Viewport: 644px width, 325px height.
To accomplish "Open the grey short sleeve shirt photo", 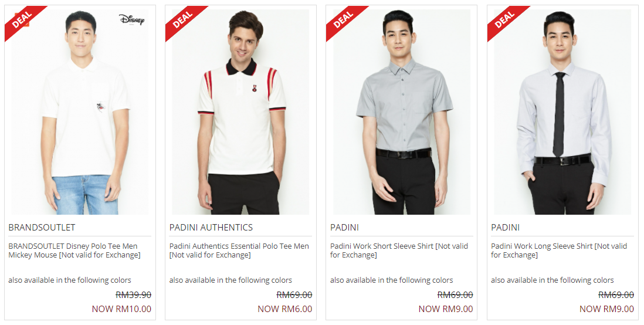I will 402,112.
